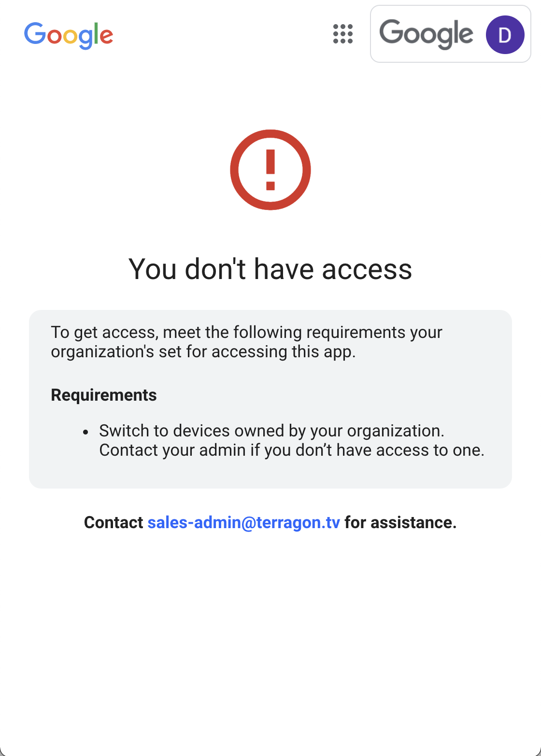
Task: Click "Switch to devices owned by your organization" text
Action: coord(271,431)
